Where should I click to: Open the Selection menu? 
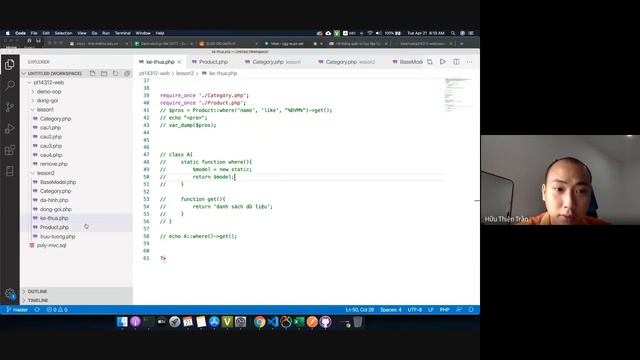pos(63,33)
